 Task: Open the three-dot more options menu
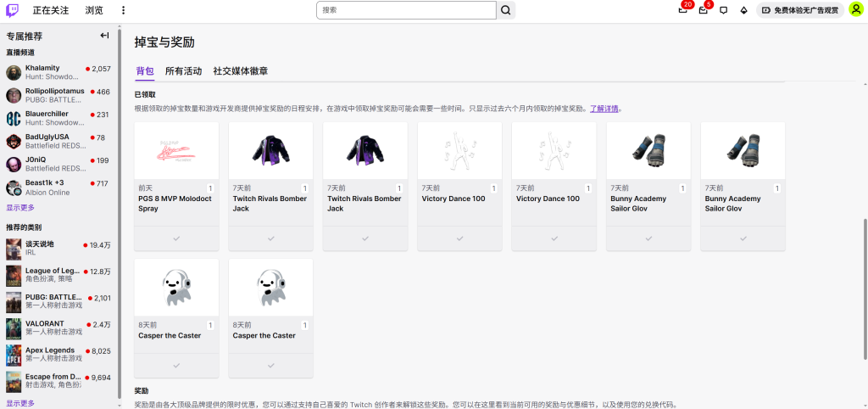click(x=123, y=10)
